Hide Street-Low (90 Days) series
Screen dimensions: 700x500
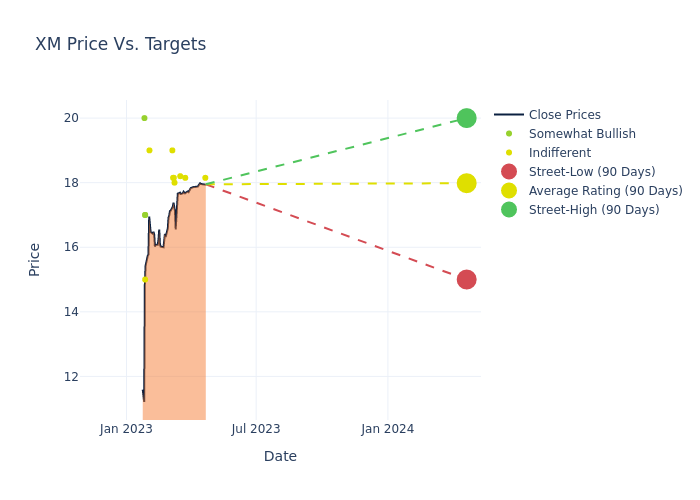591,172
